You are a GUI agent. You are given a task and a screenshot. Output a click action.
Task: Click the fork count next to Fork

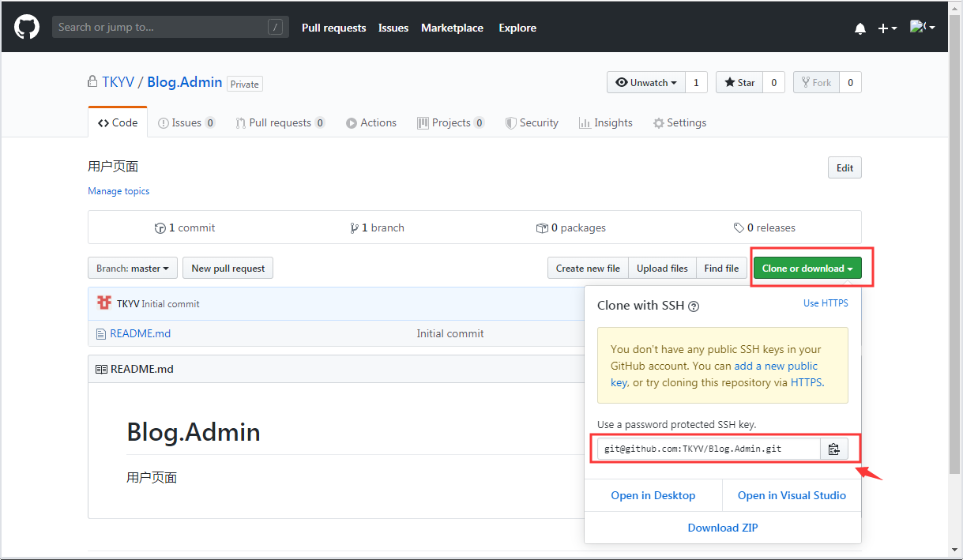coord(850,82)
